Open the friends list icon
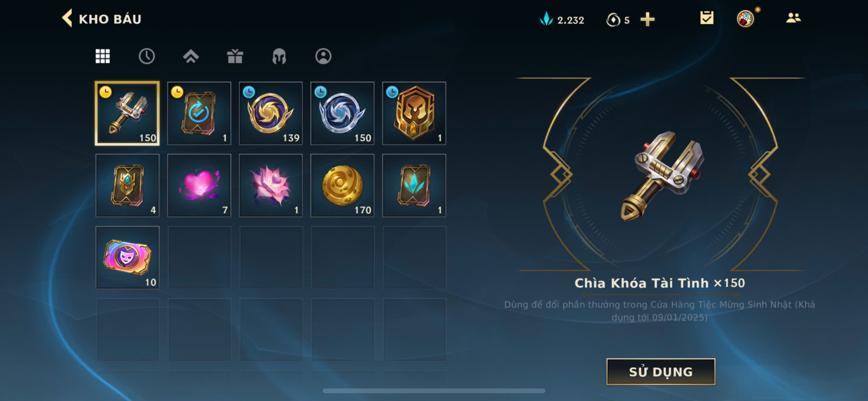Image resolution: width=868 pixels, height=401 pixels. coord(793,18)
